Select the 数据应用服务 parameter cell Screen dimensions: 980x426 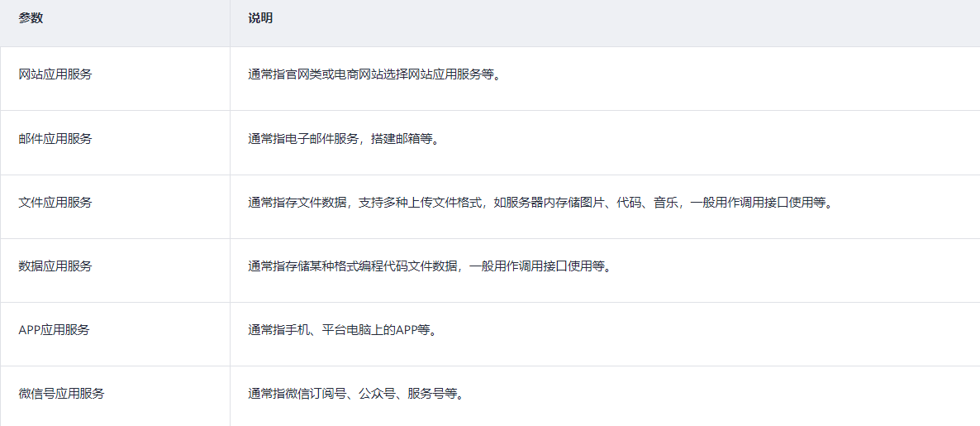click(55, 266)
